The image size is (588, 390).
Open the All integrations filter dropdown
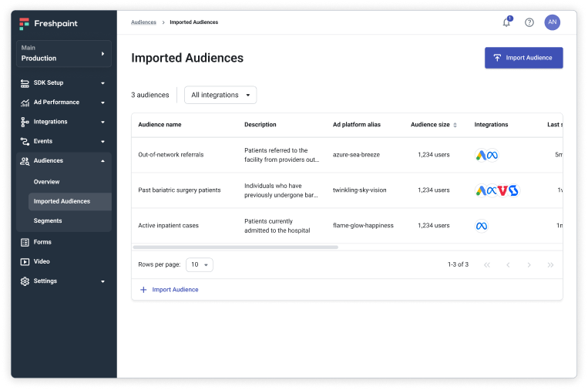pyautogui.click(x=220, y=95)
